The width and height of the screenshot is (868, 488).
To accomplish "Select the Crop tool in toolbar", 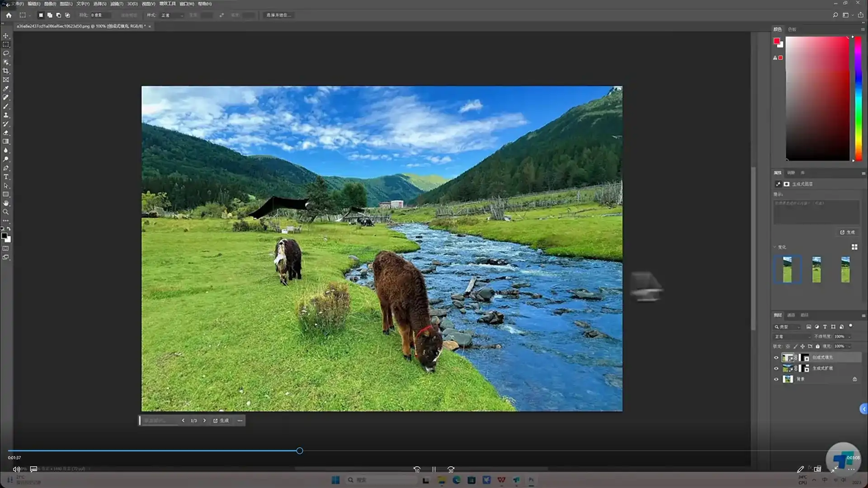I will pyautogui.click(x=6, y=71).
